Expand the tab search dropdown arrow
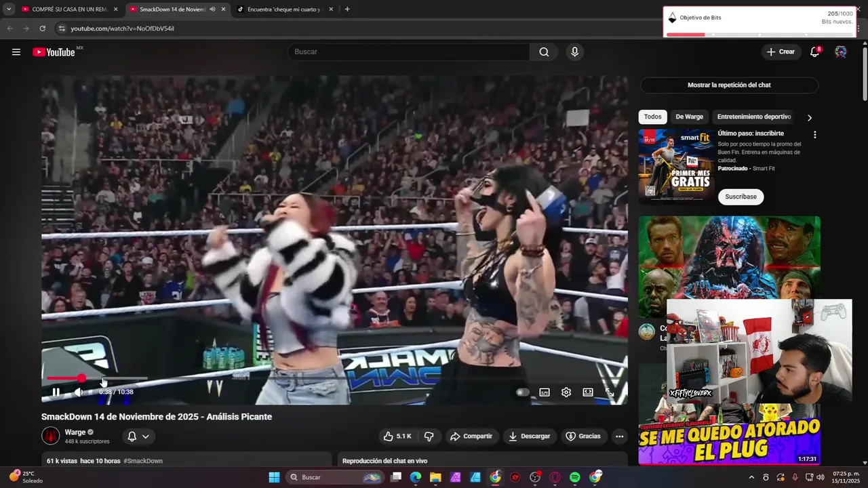 8,9
